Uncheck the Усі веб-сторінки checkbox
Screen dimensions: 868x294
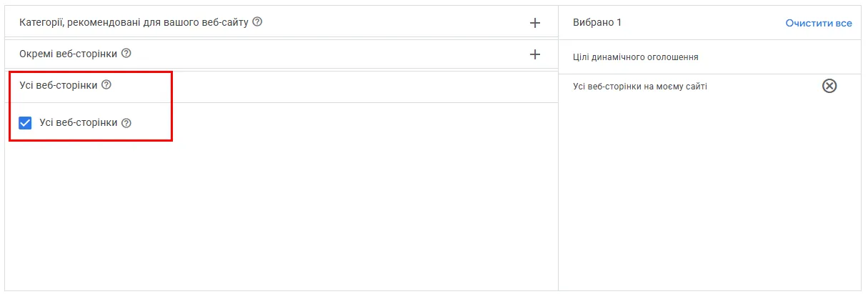point(26,123)
